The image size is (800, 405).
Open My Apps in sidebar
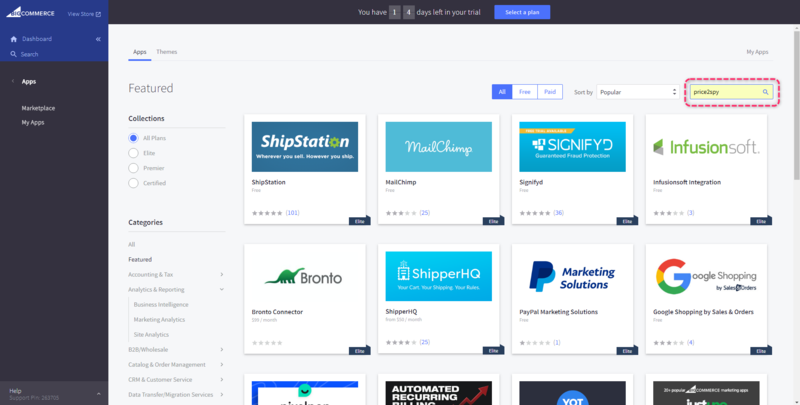(33, 122)
